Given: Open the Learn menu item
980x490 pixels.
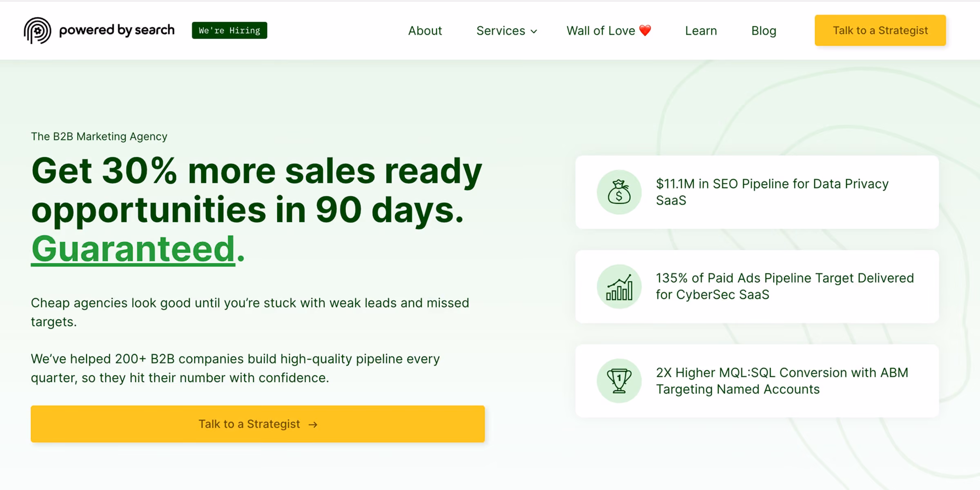Looking at the screenshot, I should [701, 31].
